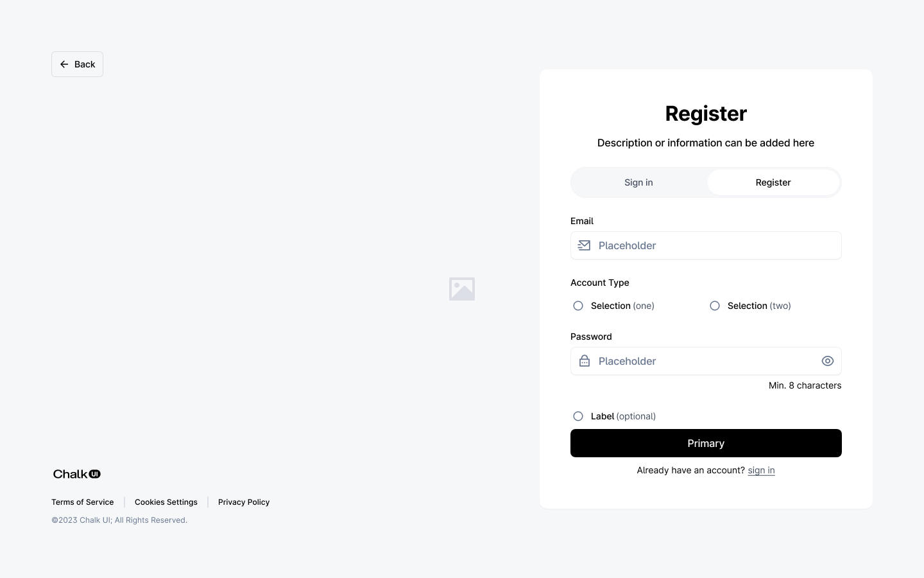Click the Back button
Viewport: 924px width, 578px height.
(77, 64)
